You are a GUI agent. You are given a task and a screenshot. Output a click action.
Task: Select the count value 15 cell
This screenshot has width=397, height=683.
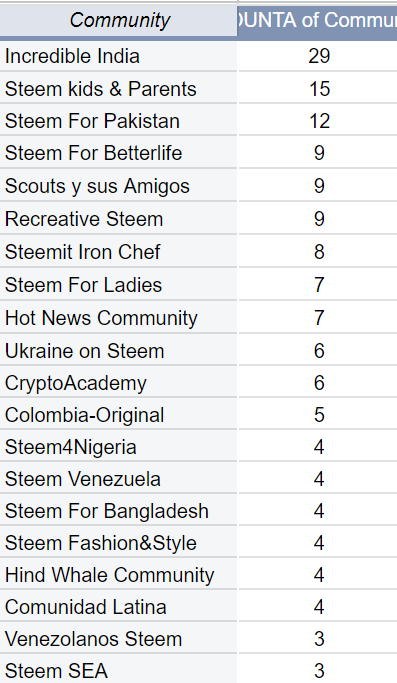click(x=318, y=89)
